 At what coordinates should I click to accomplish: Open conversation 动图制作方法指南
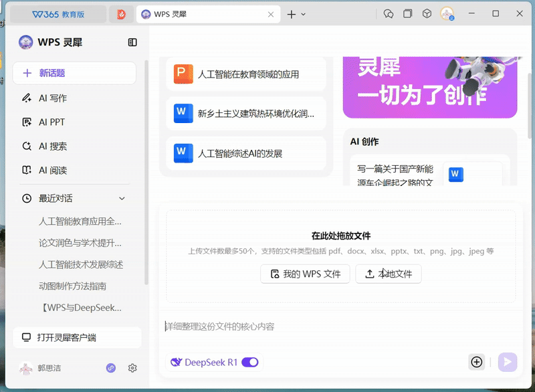72,286
